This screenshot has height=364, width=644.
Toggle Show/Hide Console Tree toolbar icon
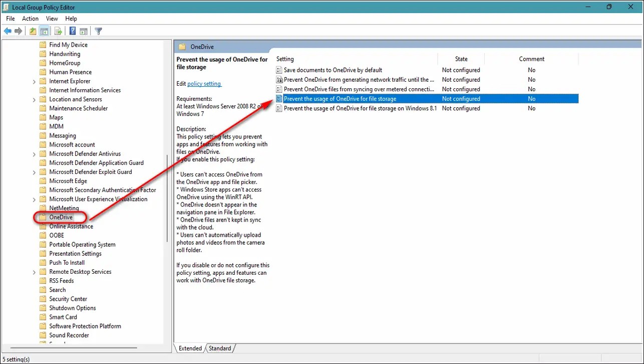click(x=44, y=31)
